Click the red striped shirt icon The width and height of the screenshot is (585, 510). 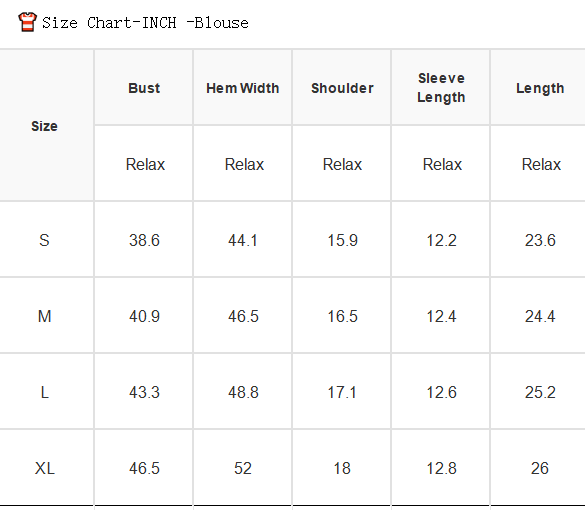[27, 22]
